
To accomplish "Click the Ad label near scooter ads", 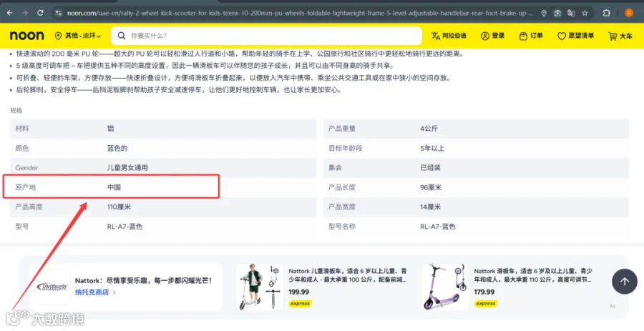I will pyautogui.click(x=613, y=306).
